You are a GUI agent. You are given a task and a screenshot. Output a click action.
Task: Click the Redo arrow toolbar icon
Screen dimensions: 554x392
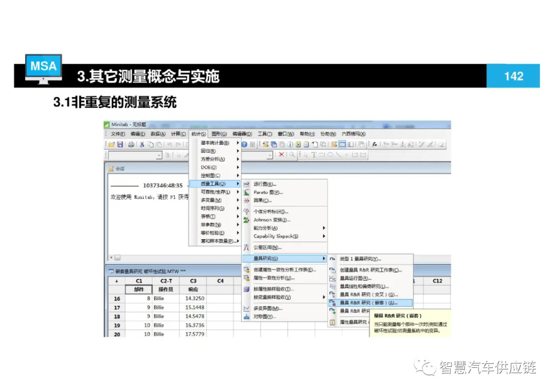click(x=178, y=144)
